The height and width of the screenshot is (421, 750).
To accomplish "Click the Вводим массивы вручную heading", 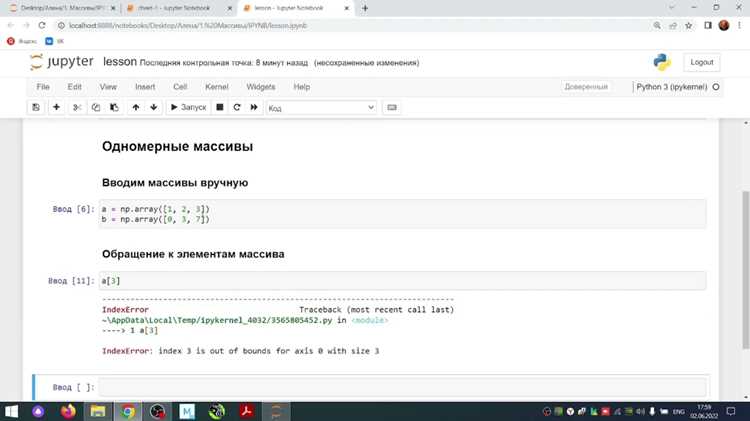I will [175, 183].
